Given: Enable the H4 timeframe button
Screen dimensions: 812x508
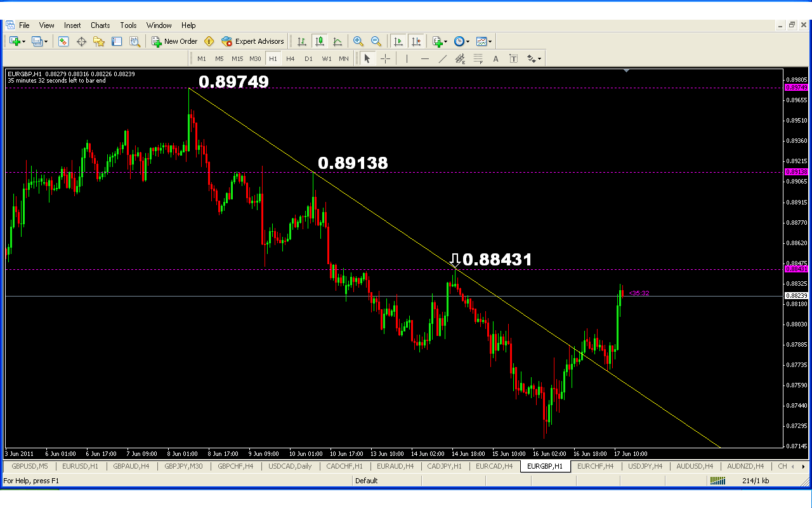Looking at the screenshot, I should [x=290, y=59].
